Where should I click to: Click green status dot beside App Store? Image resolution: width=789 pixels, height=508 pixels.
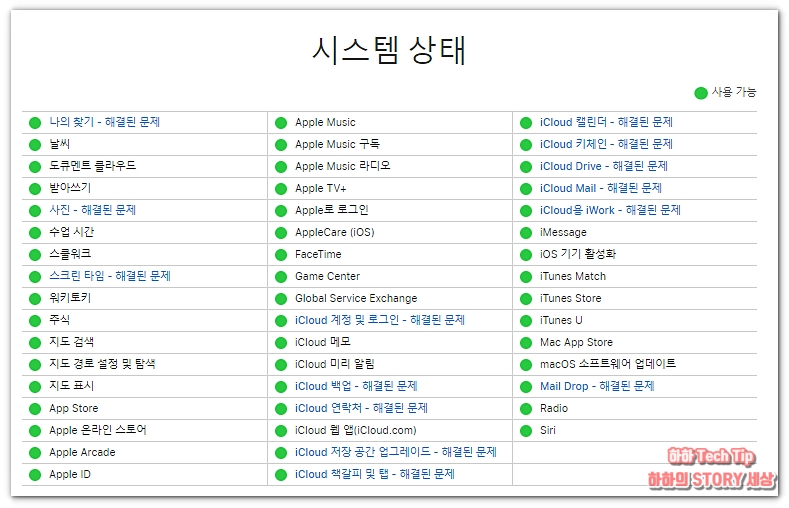[x=35, y=409]
